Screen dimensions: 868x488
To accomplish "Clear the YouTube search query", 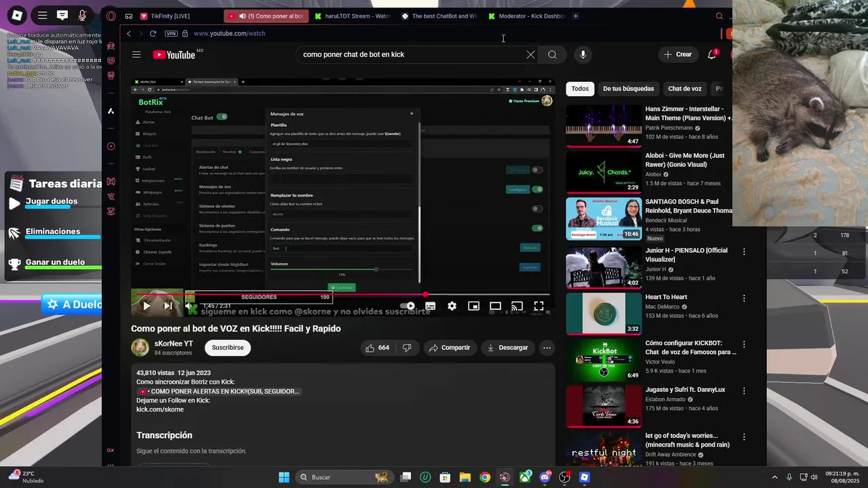I will pos(530,54).
